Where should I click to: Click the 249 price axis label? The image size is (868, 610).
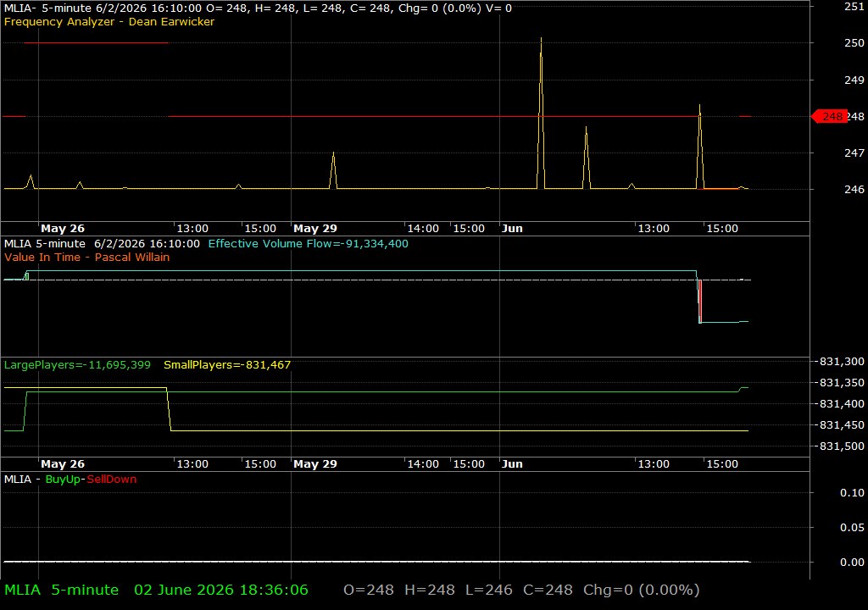click(x=854, y=80)
